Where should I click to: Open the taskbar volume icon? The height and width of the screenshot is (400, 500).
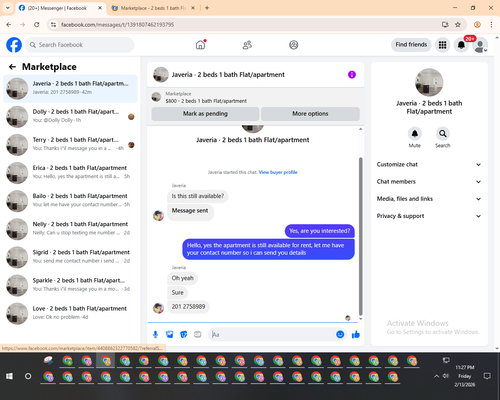(x=446, y=376)
